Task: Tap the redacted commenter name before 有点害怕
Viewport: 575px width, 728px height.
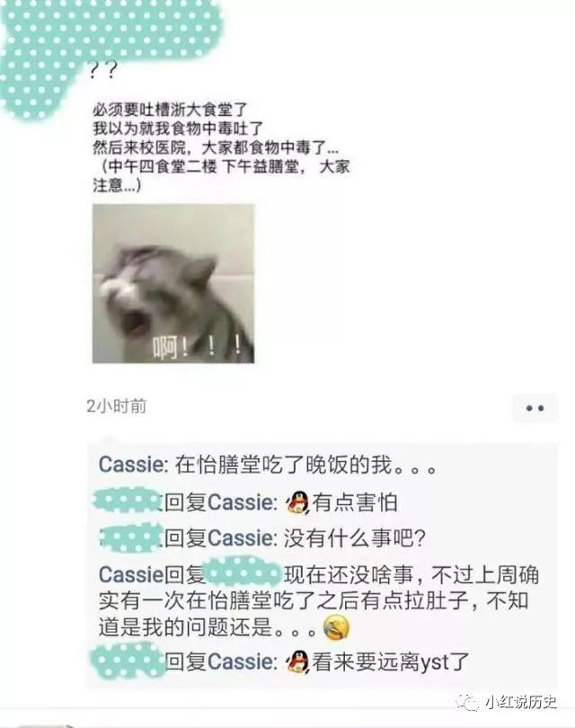Action: [128, 501]
